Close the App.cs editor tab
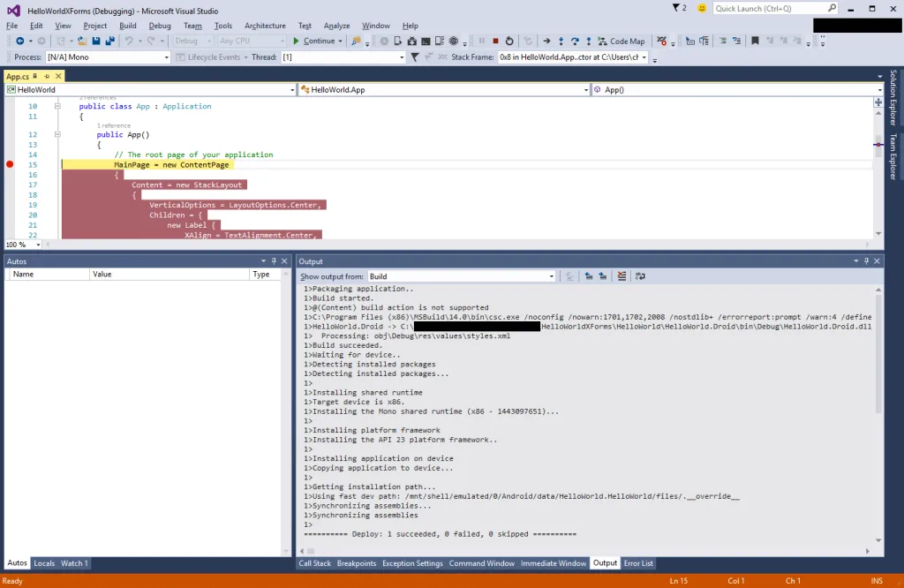The width and height of the screenshot is (904, 588). click(x=58, y=76)
